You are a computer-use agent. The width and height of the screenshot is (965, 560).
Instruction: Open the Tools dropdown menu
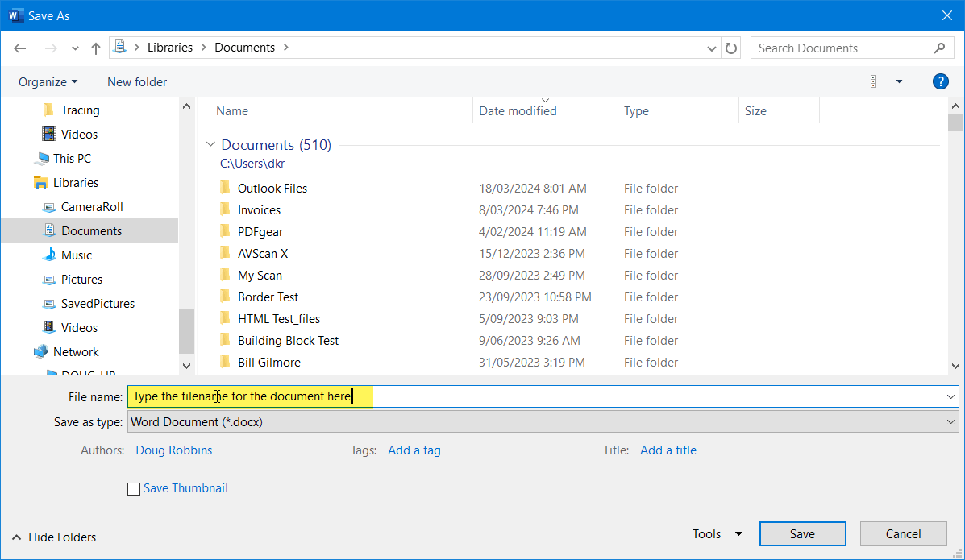click(x=717, y=534)
